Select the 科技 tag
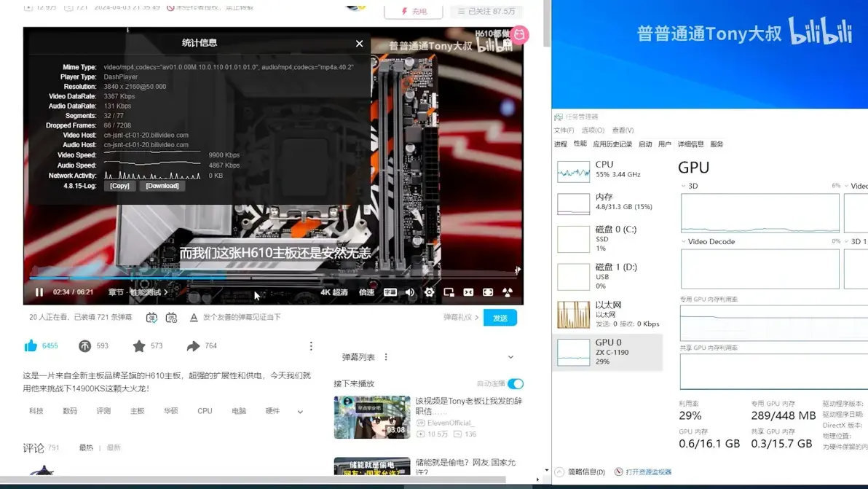This screenshot has height=489, width=868. (x=36, y=411)
